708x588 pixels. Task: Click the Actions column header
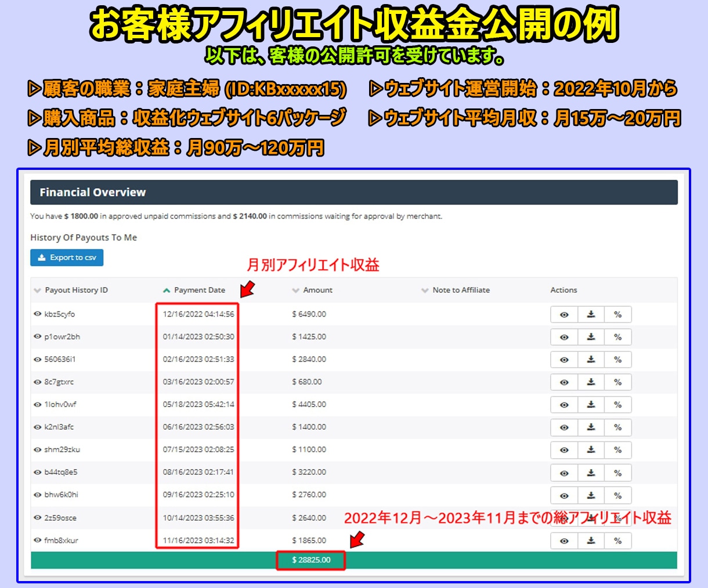563,290
